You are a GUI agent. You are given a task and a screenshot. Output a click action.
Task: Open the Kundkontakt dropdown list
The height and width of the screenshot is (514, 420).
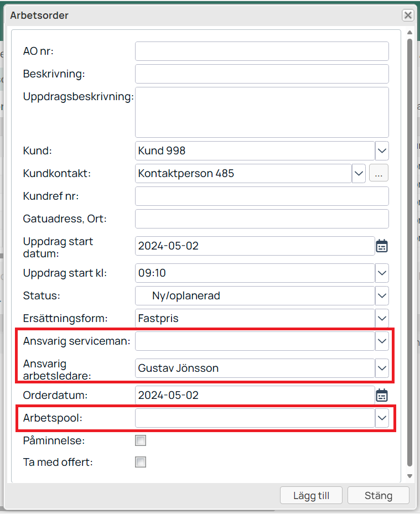[x=359, y=173]
